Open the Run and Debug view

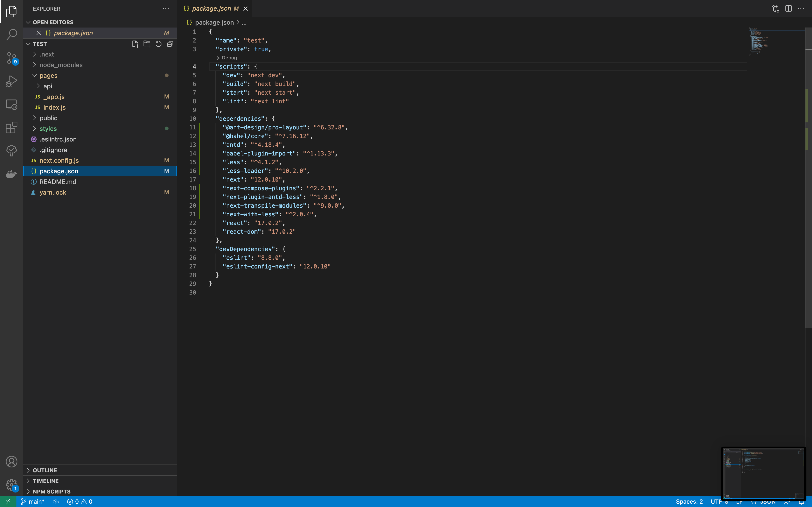(11, 80)
